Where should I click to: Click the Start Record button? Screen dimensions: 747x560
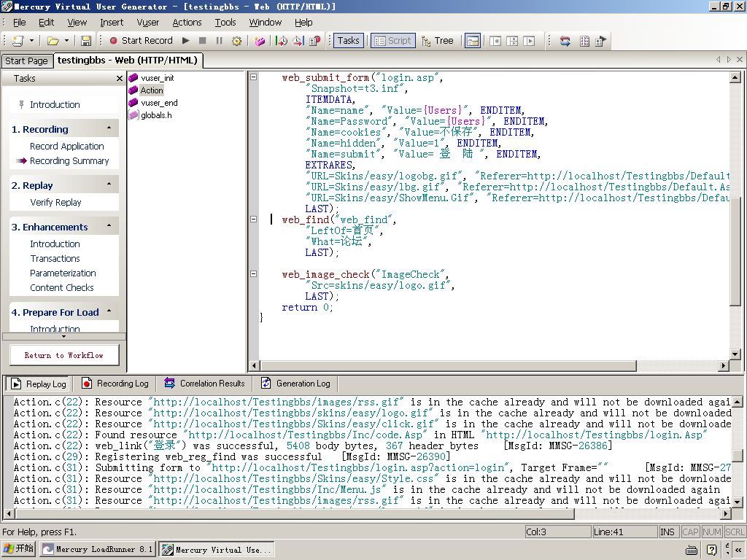141,41
